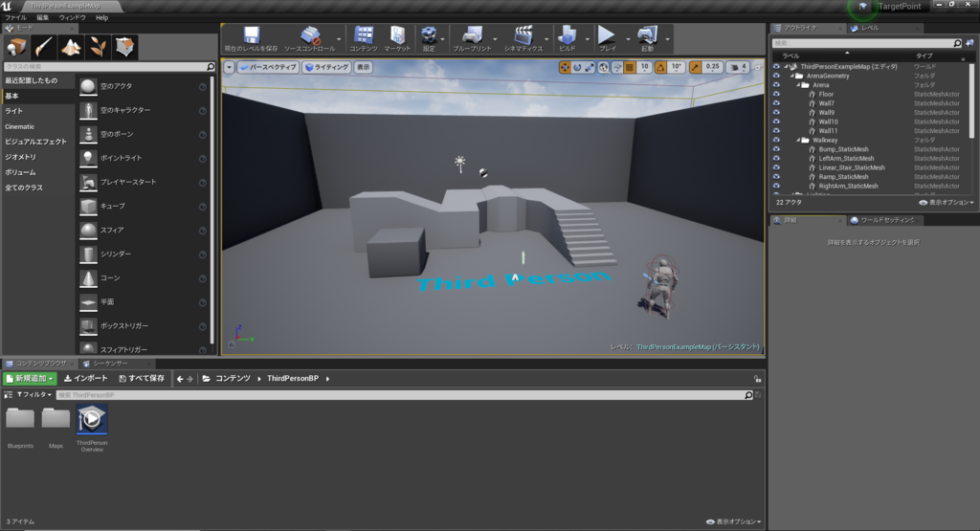Click the Build toolbar icon
This screenshot has height=531, width=980.
568,34
